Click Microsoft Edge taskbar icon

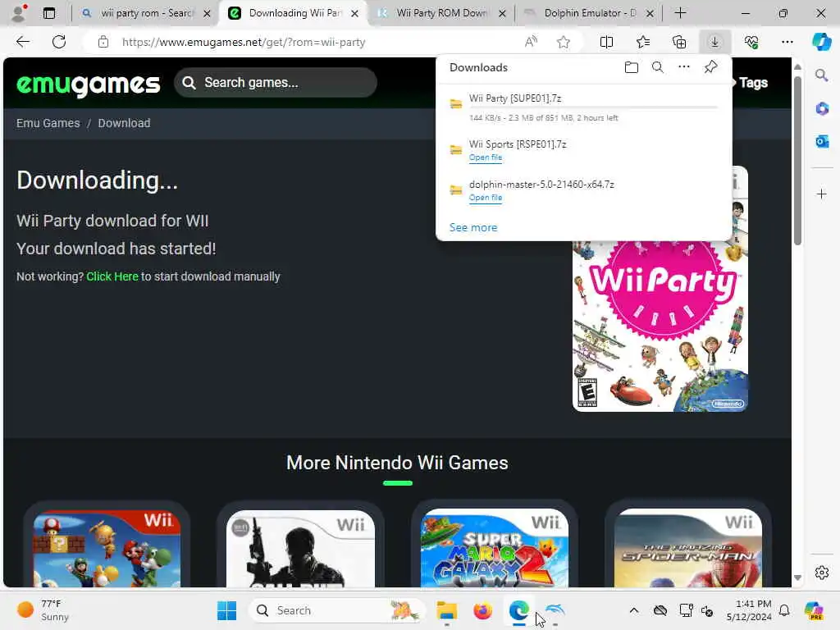point(518,610)
